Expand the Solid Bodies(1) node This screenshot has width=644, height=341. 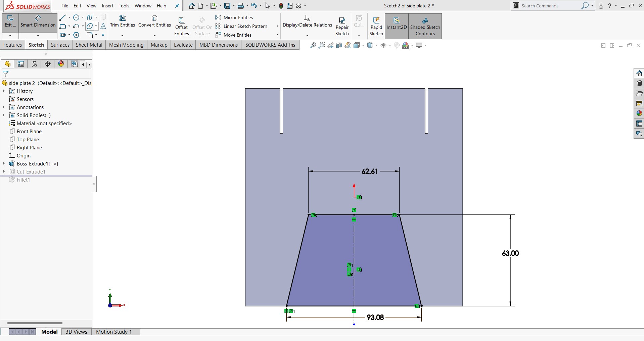pos(4,115)
